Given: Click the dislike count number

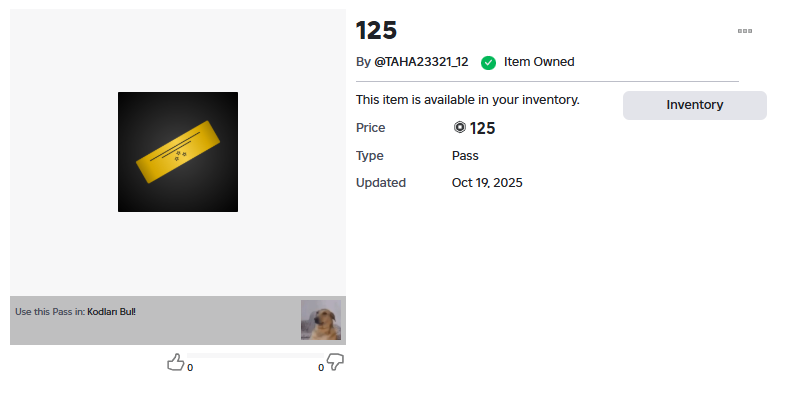Looking at the screenshot, I should pos(321,368).
